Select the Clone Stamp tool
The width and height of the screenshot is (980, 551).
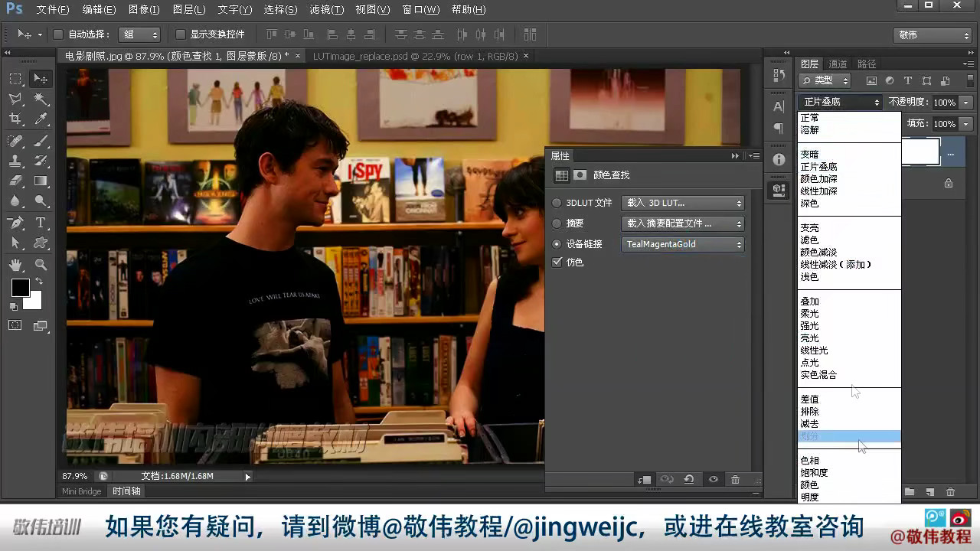(x=15, y=161)
